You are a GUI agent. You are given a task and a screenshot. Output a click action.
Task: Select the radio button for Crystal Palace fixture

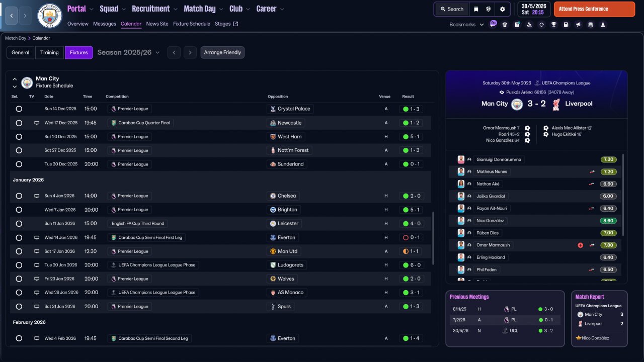(x=19, y=109)
